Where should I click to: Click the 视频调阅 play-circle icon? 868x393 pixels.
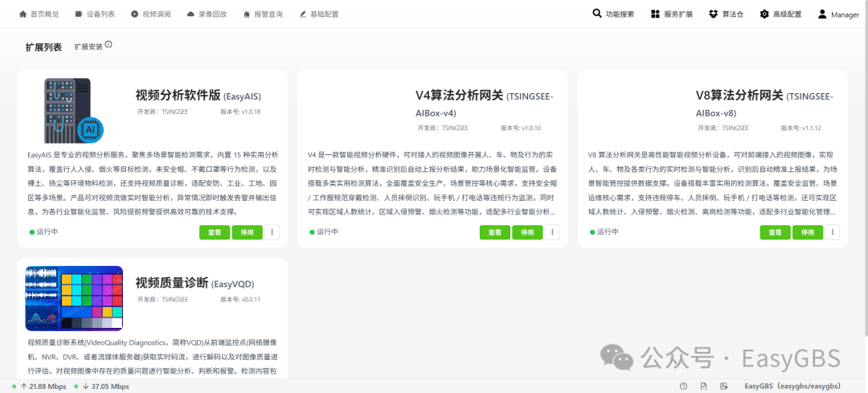point(134,14)
